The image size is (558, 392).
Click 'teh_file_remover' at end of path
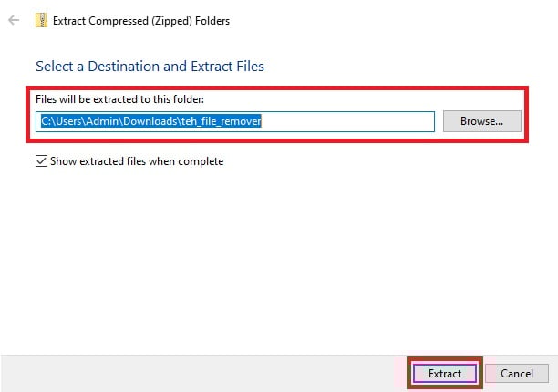tap(222, 121)
